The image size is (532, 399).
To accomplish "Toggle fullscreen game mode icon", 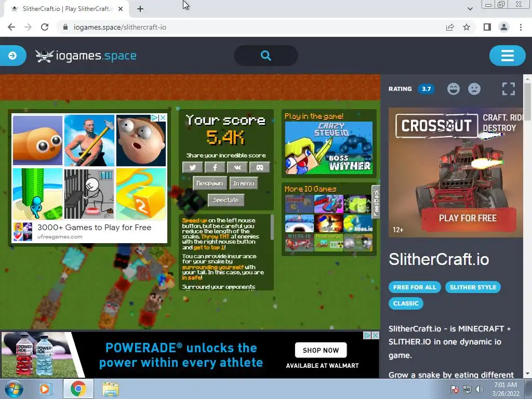I will 508,89.
